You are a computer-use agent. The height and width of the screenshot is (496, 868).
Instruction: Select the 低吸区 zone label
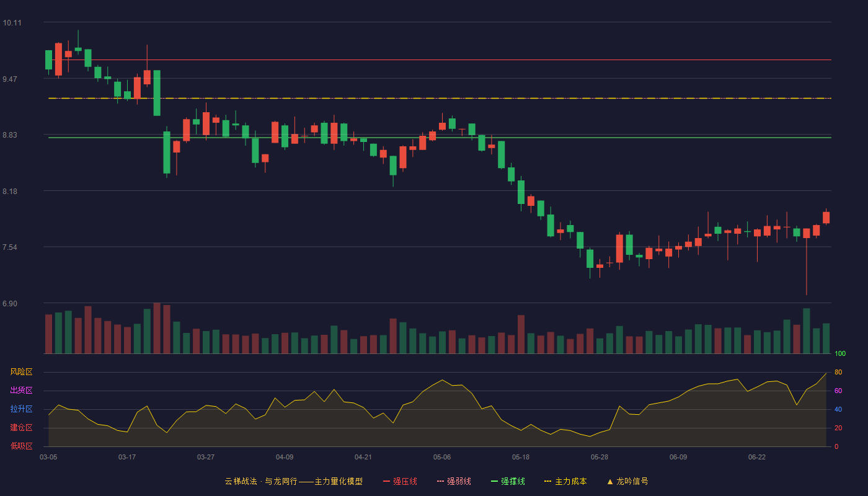pyautogui.click(x=22, y=446)
